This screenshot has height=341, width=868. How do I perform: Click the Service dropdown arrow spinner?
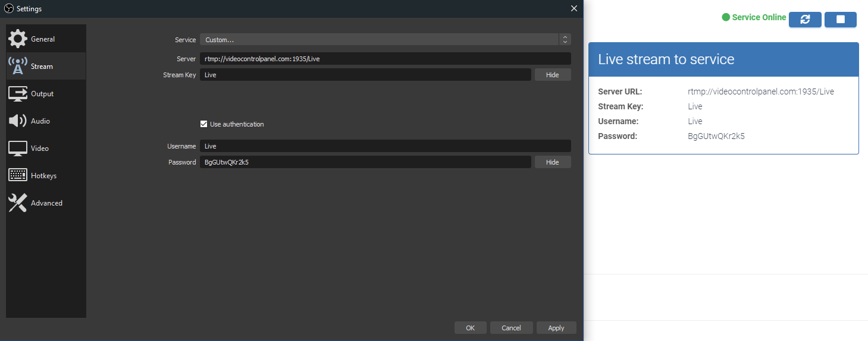(565, 40)
